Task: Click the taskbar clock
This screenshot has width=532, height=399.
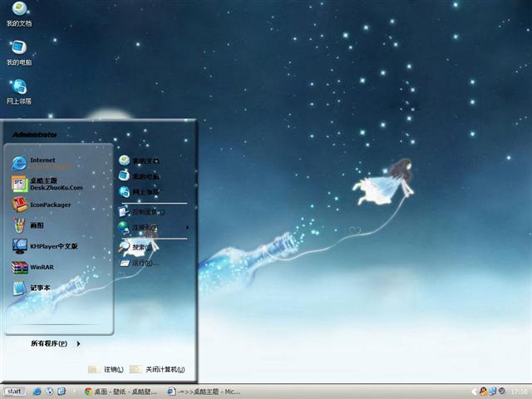Action: pyautogui.click(x=520, y=392)
